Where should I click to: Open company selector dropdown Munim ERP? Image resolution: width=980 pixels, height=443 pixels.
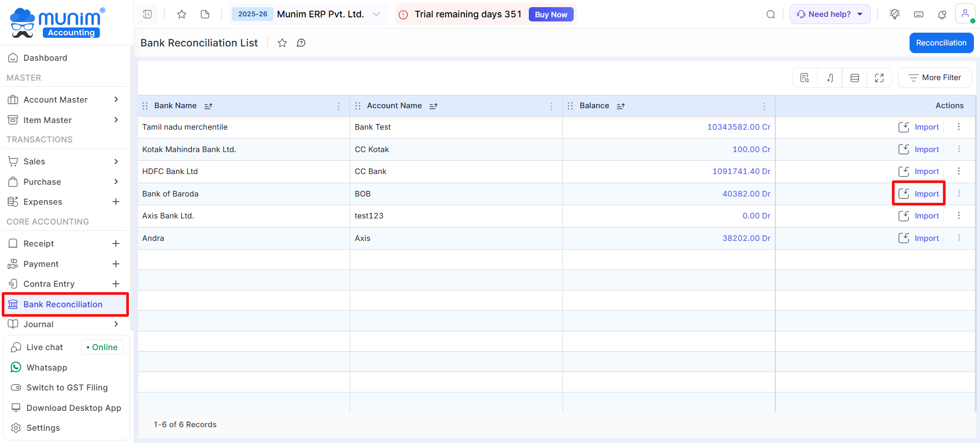pos(328,14)
